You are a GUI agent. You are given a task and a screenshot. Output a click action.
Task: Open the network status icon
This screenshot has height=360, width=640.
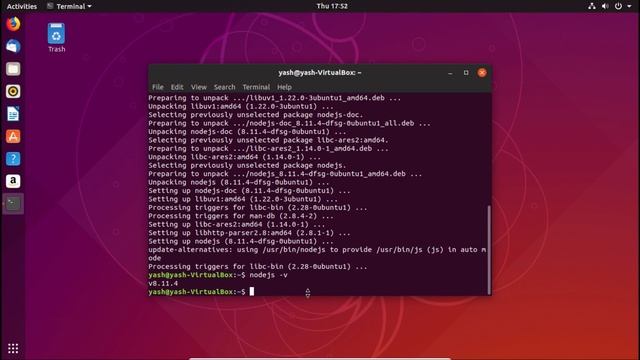click(591, 6)
